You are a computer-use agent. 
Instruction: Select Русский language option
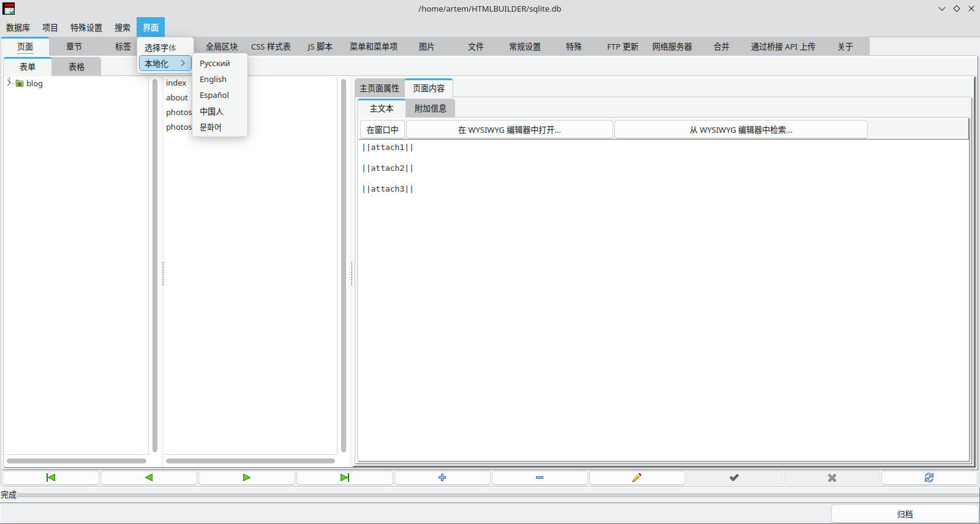pos(219,64)
